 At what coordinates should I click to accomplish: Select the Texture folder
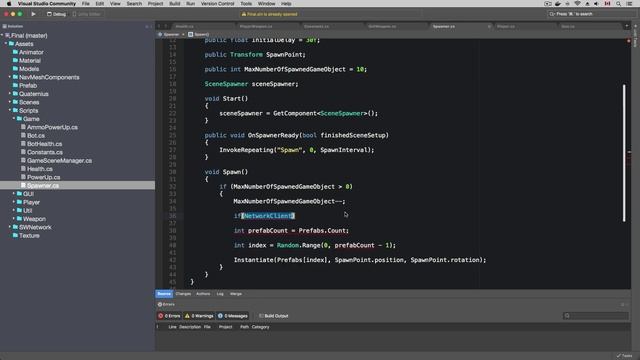(29, 236)
